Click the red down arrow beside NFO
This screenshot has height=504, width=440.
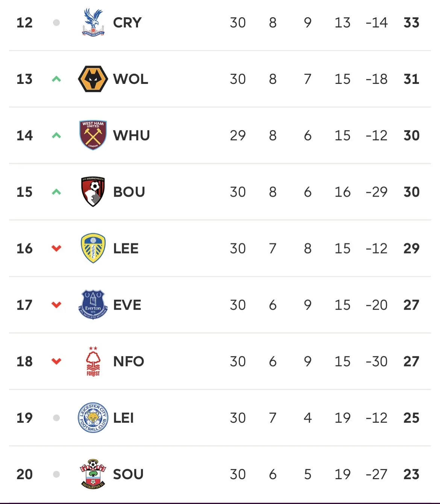(56, 361)
